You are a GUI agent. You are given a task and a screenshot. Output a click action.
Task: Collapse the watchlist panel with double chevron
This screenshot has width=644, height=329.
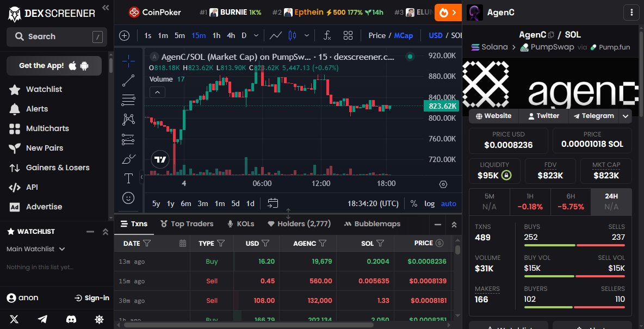click(x=105, y=232)
